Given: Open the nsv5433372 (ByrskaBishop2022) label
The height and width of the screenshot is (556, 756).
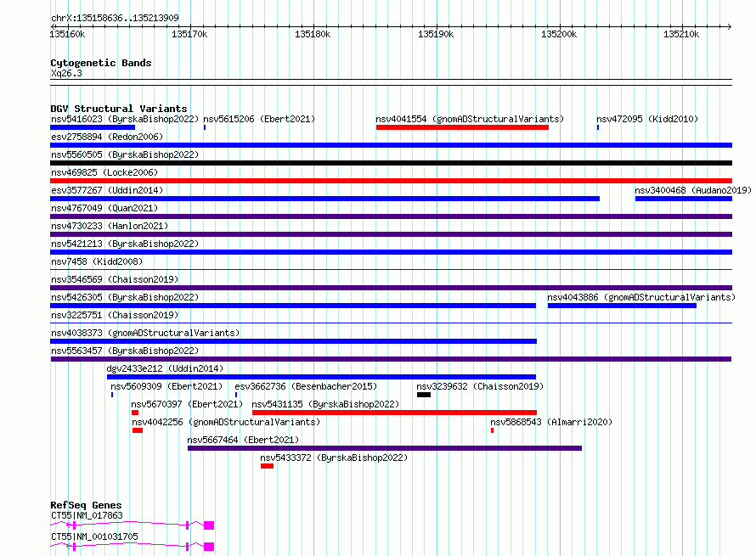Looking at the screenshot, I should click(x=334, y=458).
